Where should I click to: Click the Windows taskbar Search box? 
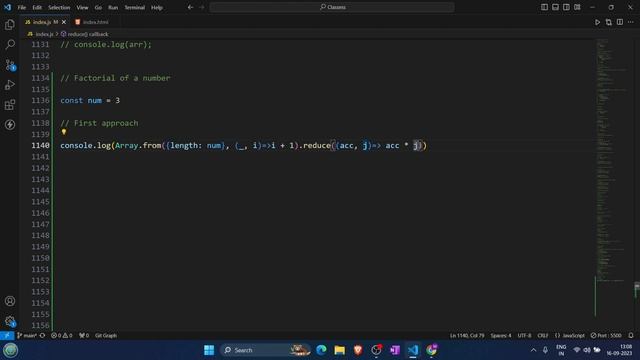(x=265, y=350)
